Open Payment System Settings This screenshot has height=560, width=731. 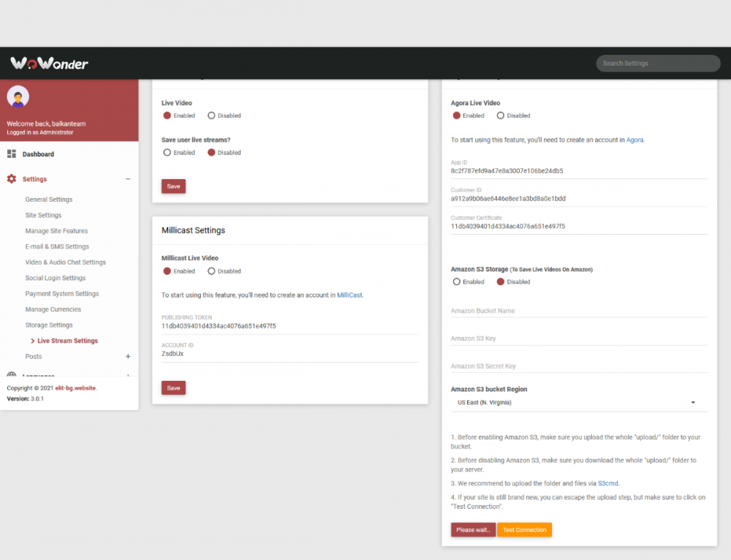point(62,293)
